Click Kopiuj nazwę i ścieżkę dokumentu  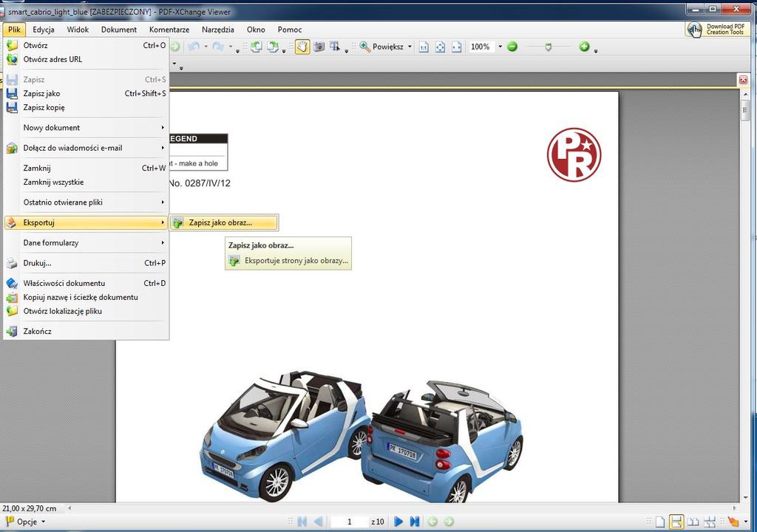point(87,297)
